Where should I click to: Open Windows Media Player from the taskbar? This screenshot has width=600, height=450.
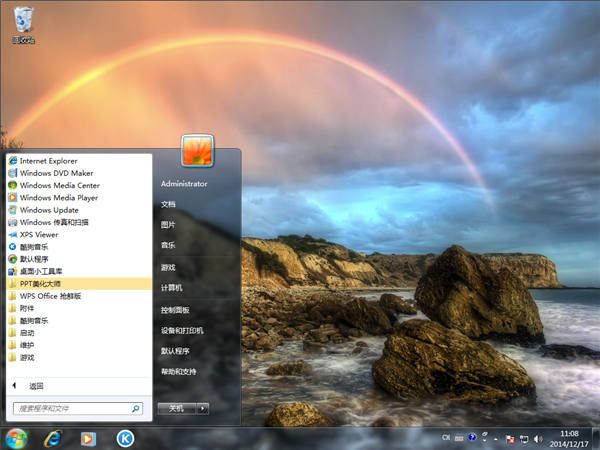pyautogui.click(x=89, y=438)
